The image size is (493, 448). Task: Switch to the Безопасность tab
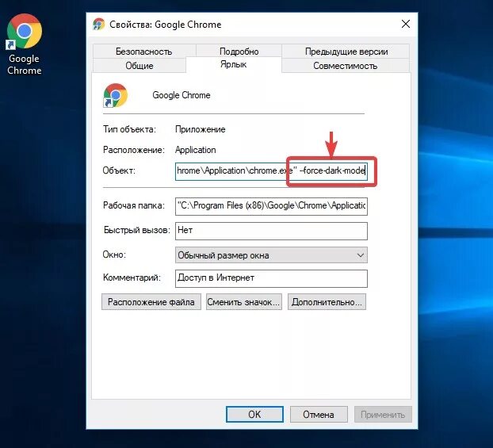point(144,52)
